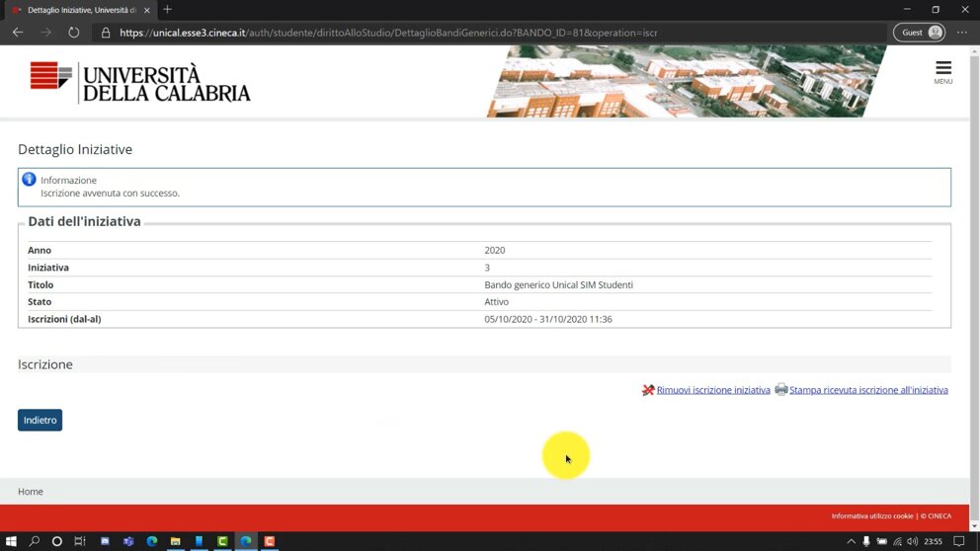Image resolution: width=980 pixels, height=551 pixels.
Task: Click the battery tray icon
Action: (881, 541)
